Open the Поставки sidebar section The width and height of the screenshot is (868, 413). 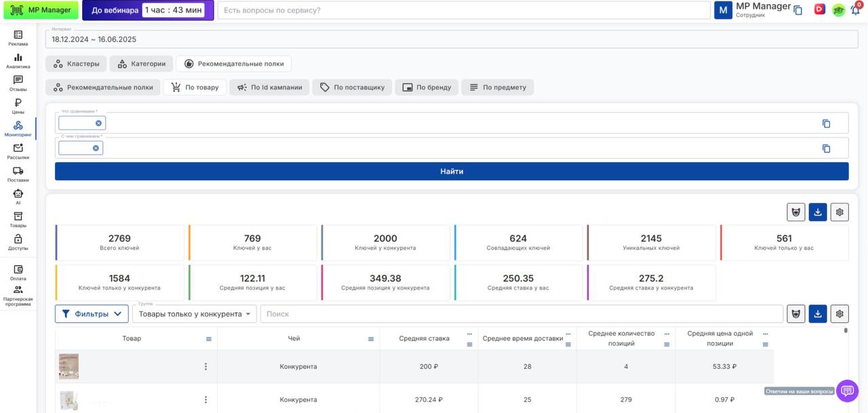pos(18,174)
